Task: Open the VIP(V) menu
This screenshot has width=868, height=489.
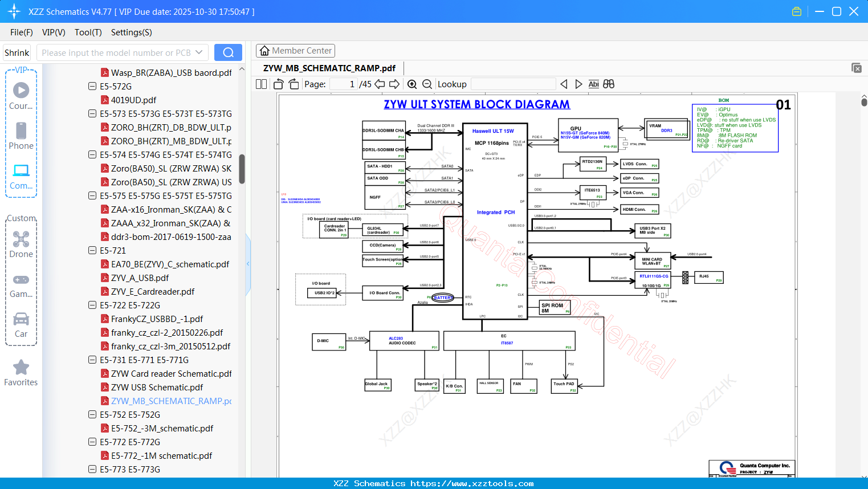Action: pyautogui.click(x=54, y=32)
